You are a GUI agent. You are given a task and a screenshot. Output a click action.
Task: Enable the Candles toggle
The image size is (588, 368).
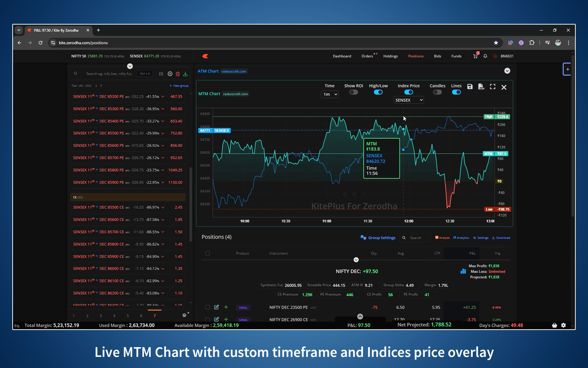(x=437, y=92)
